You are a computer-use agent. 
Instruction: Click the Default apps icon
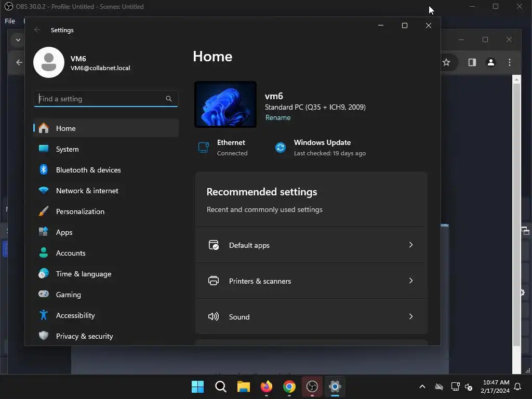pos(214,245)
